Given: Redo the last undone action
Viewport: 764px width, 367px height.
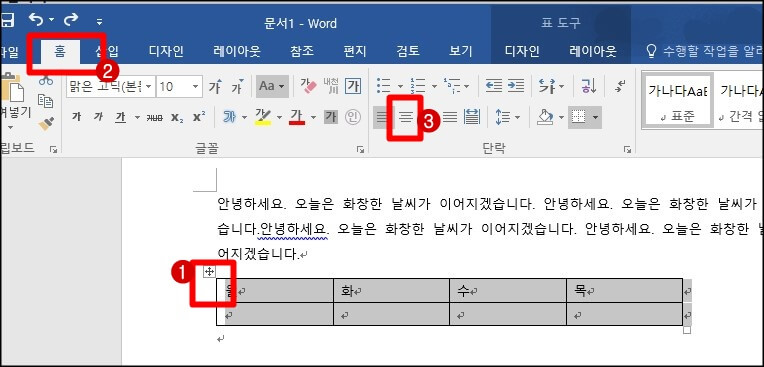Looking at the screenshot, I should click(71, 19).
